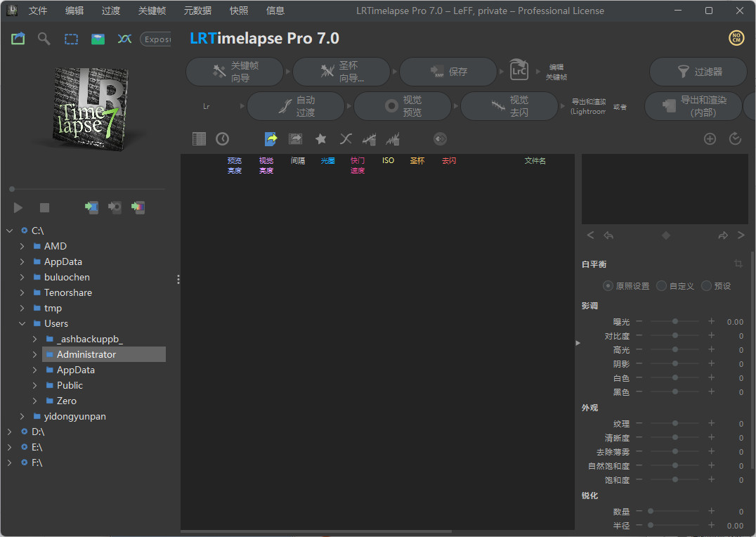Click the 对比度 slider handle
This screenshot has width=756, height=537.
(675, 335)
